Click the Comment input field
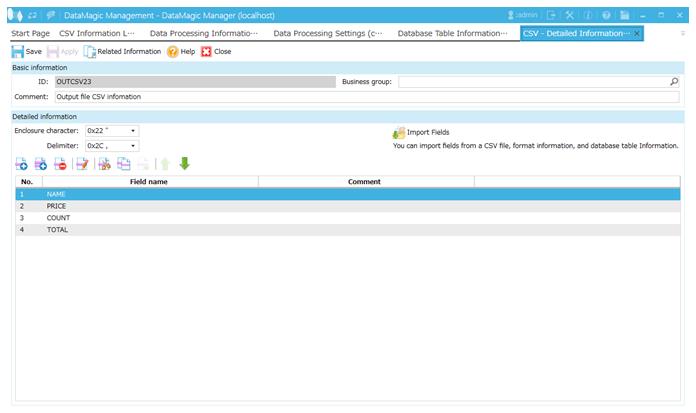This screenshot has height=413, width=696. pos(366,97)
